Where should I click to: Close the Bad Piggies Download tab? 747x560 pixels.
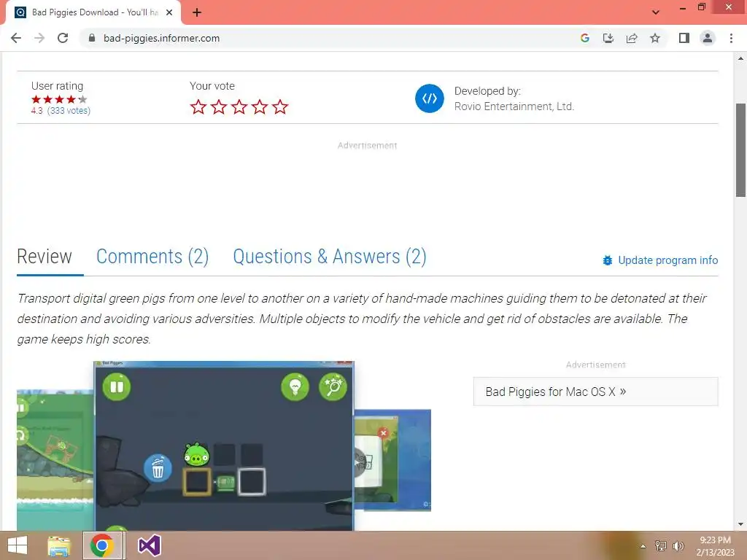[x=169, y=13]
